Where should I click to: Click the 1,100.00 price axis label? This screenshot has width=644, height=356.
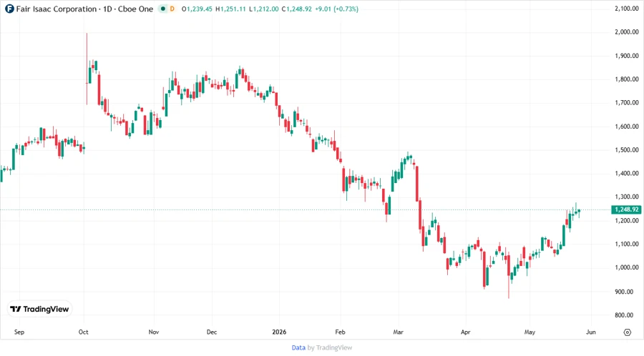[627, 244]
